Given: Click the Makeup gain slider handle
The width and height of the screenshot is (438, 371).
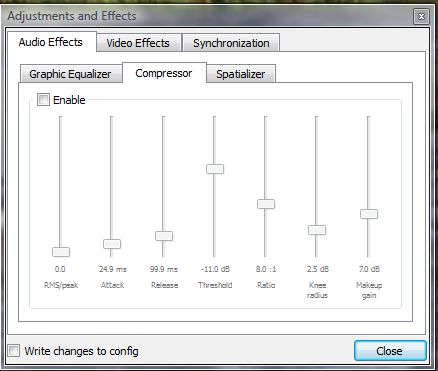Looking at the screenshot, I should (369, 214).
